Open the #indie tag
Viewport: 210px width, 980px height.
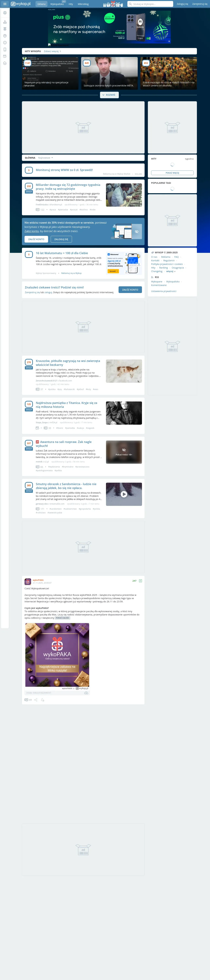93,210
